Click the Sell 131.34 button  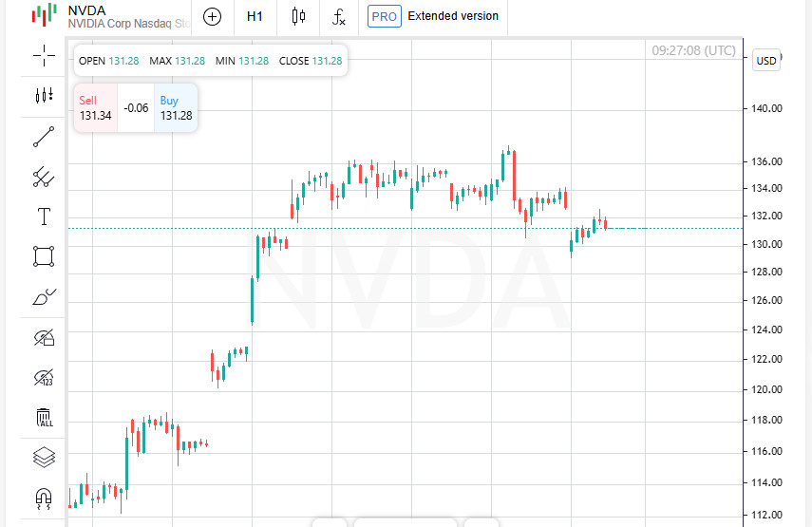pos(96,107)
